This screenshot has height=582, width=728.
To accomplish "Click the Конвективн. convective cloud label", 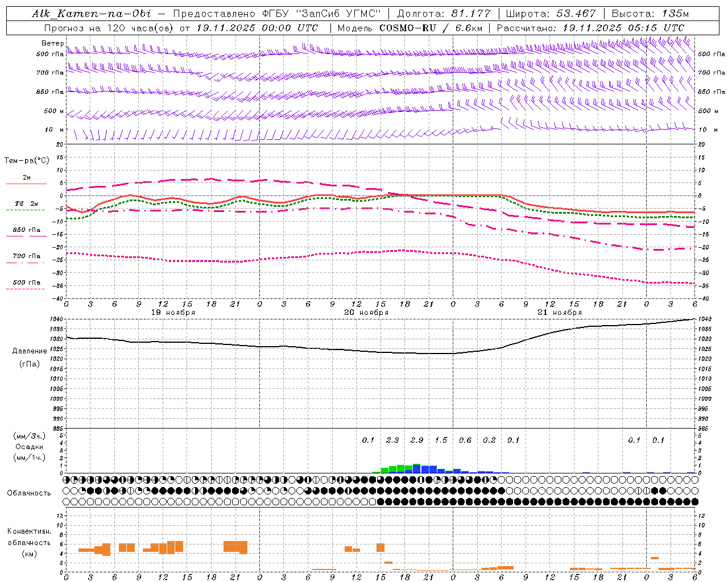I will tap(29, 531).
